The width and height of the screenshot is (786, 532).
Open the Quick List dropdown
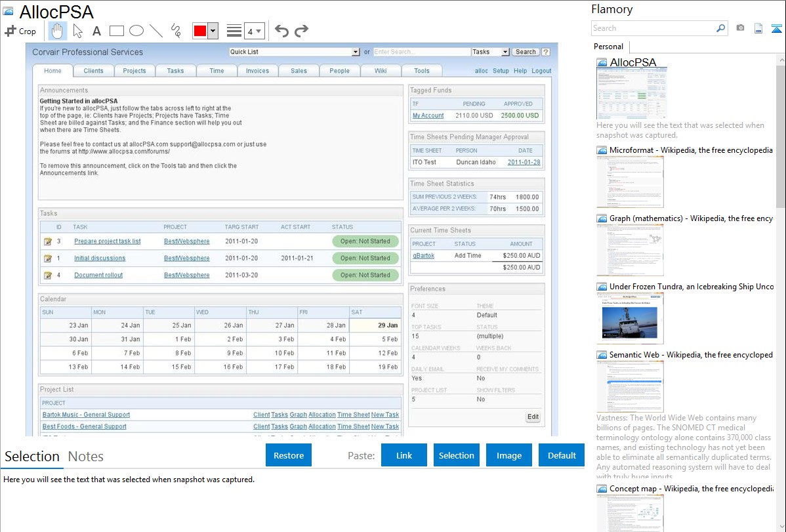294,52
